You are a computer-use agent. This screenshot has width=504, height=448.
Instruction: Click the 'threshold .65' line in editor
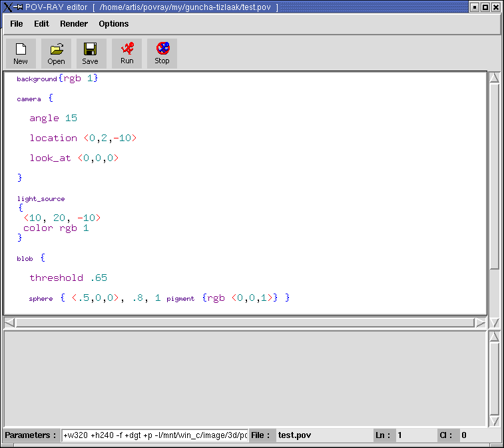coord(68,278)
